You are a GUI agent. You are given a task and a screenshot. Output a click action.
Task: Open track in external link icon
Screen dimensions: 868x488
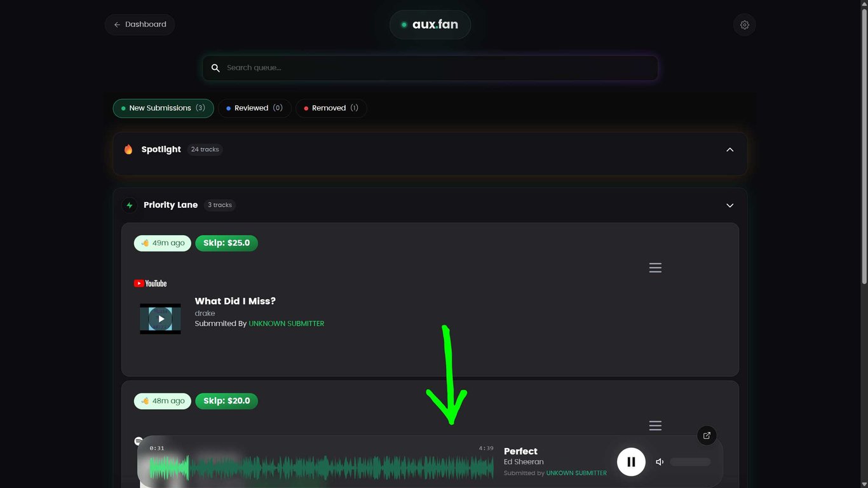(x=707, y=435)
